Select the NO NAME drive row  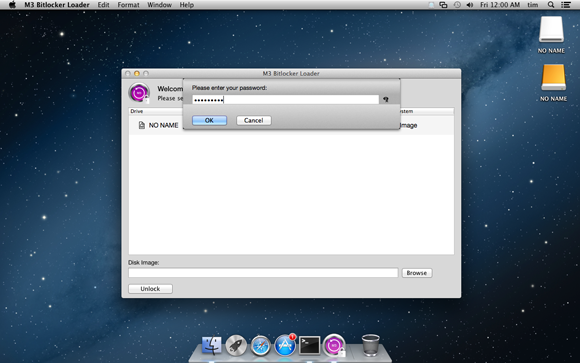(x=291, y=125)
